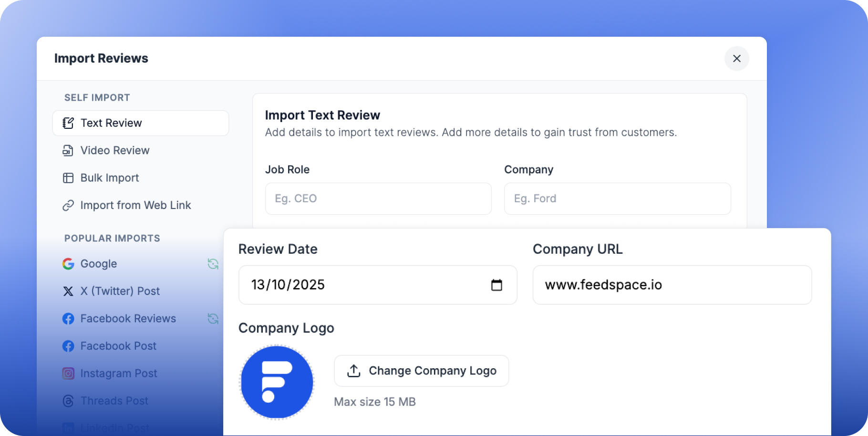Click the Instagram Post icon
868x436 pixels.
[x=68, y=373]
